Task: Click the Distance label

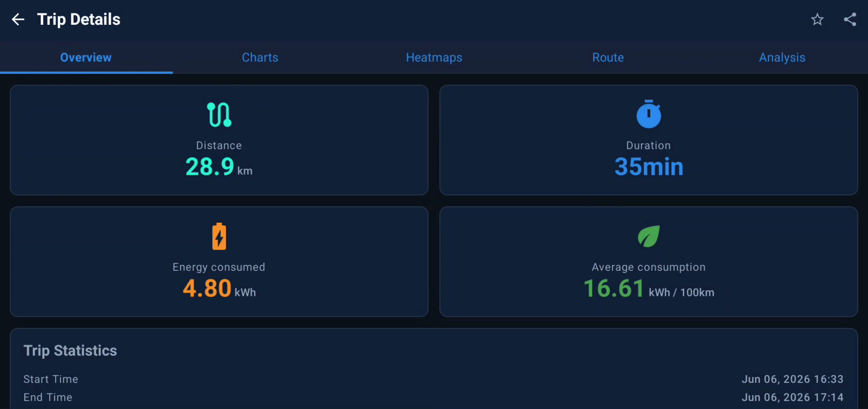Action: coord(219,146)
